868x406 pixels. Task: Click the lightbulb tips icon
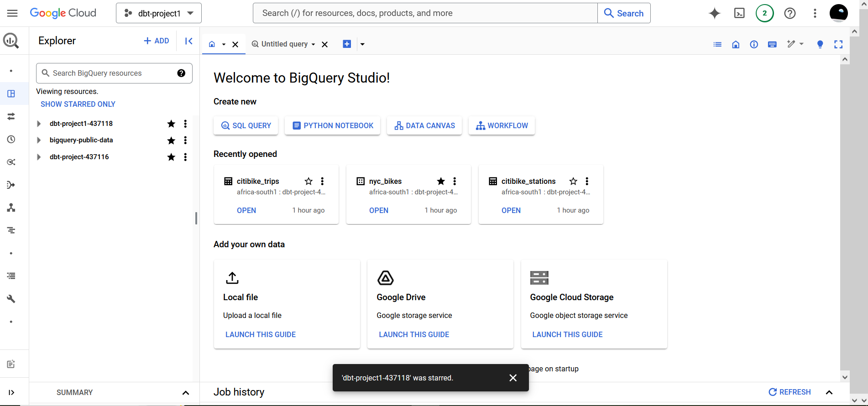(x=820, y=44)
